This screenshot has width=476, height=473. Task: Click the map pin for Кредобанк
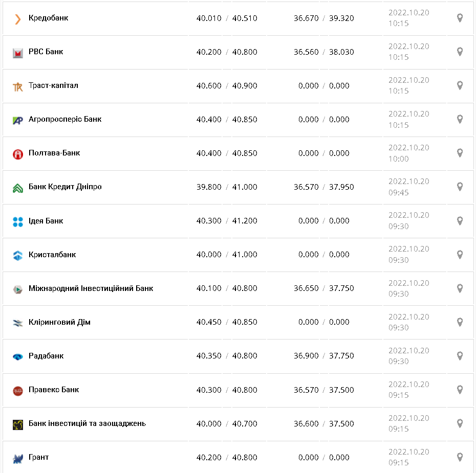(x=460, y=18)
